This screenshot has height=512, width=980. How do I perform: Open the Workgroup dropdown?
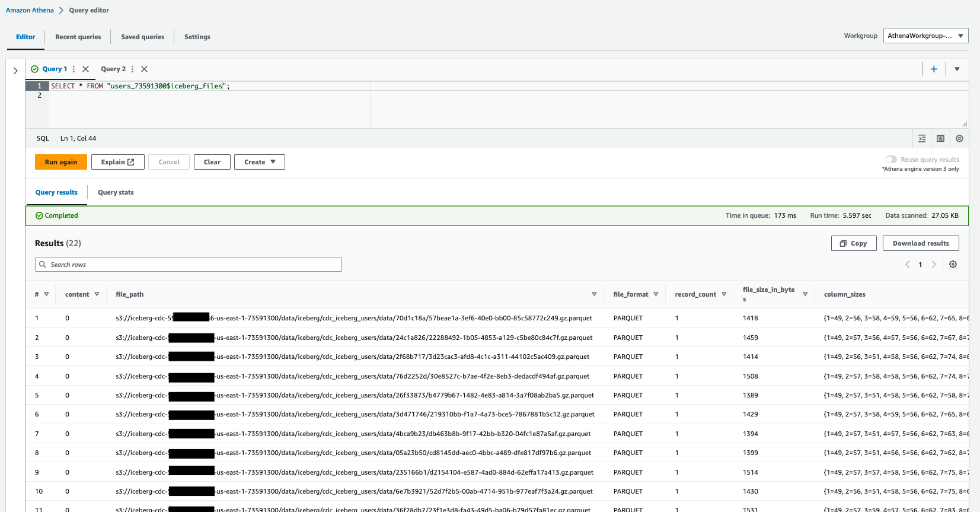925,36
